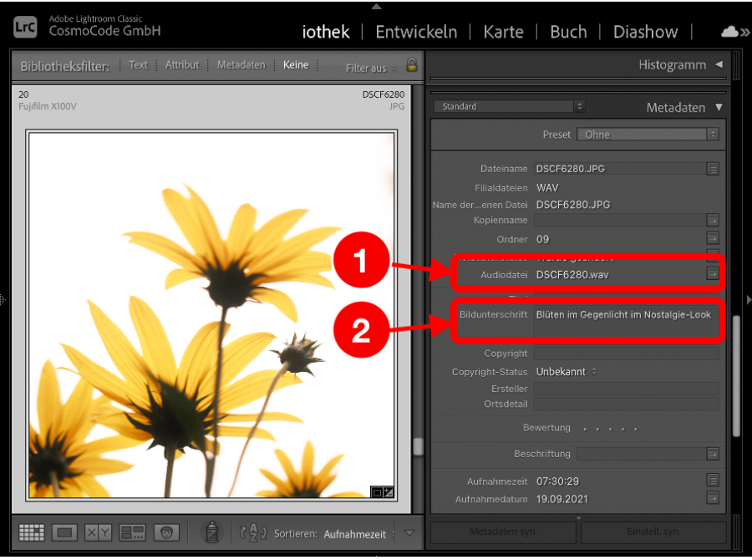Select the Grid view icon
The height and width of the screenshot is (560, 752).
click(31, 532)
